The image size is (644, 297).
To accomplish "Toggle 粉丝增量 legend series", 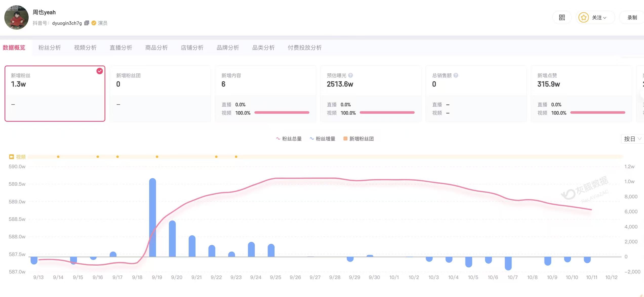I will point(322,139).
